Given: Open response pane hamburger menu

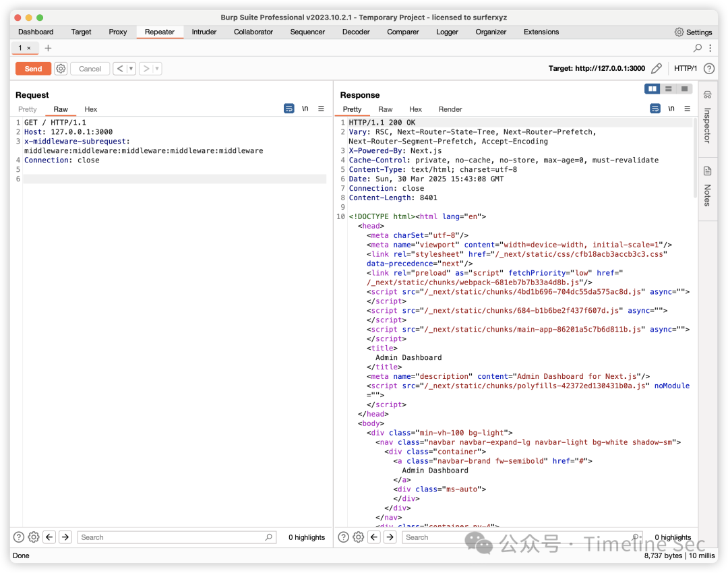Looking at the screenshot, I should pyautogui.click(x=687, y=109).
